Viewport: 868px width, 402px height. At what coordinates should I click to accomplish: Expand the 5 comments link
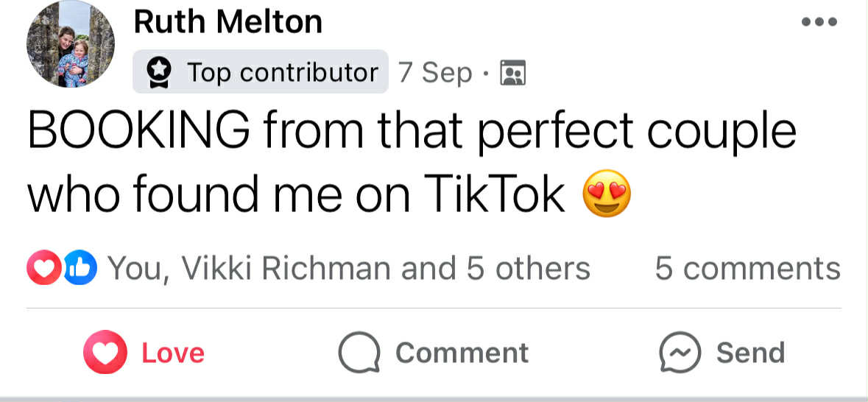point(747,269)
